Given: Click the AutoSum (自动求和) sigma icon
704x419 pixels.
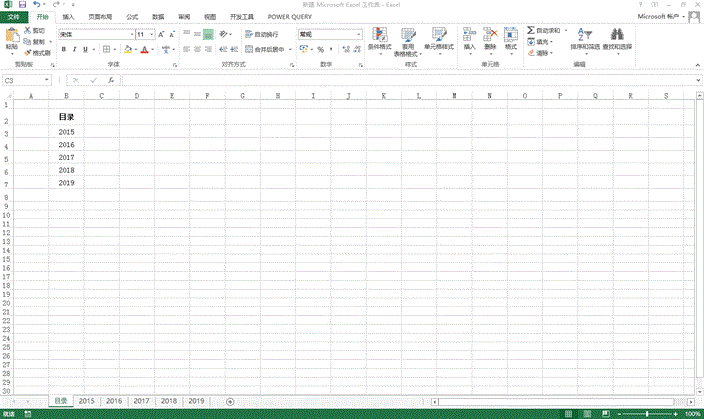Looking at the screenshot, I should [531, 31].
